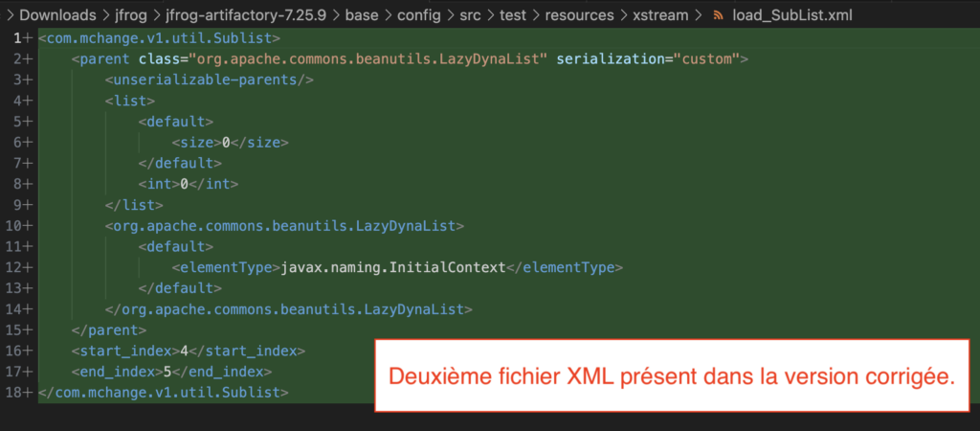980x431 pixels.
Task: Click start_index value 4
Action: (185, 351)
